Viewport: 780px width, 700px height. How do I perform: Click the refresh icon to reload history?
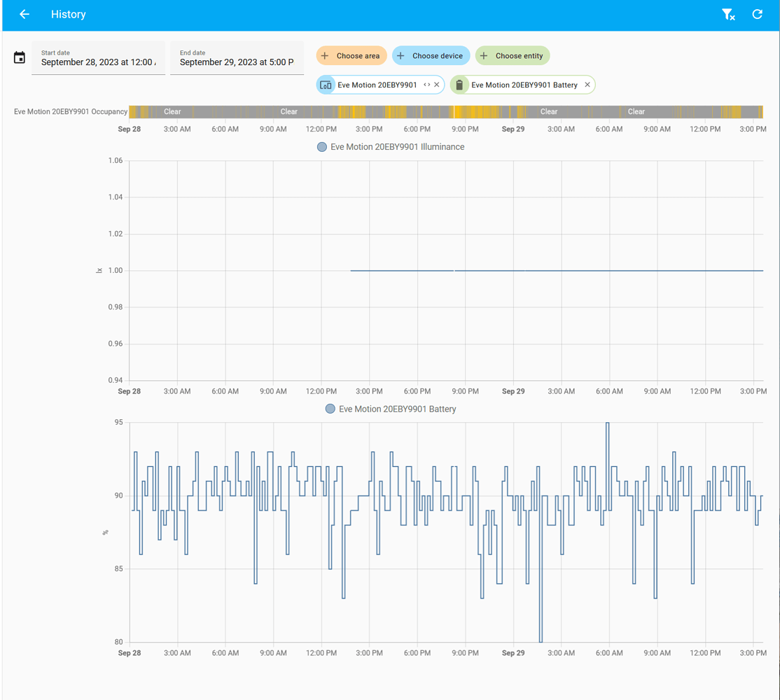pos(757,14)
